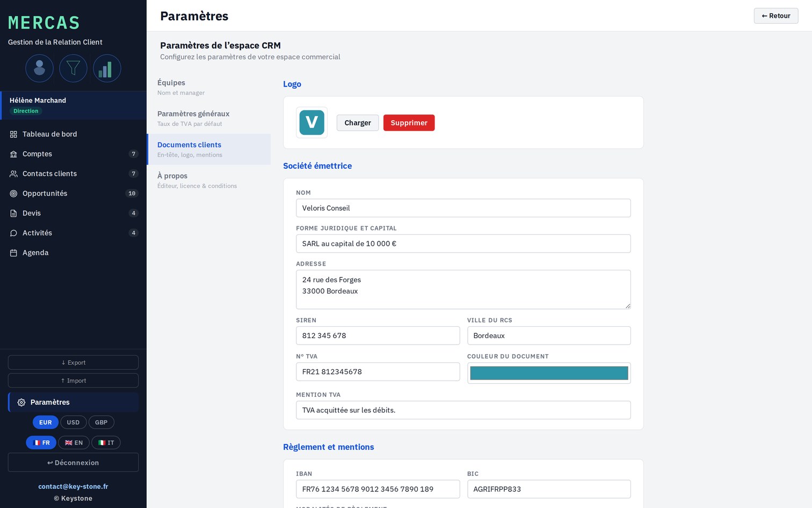Click the MERCAS logo title
The width and height of the screenshot is (812, 508).
click(44, 23)
